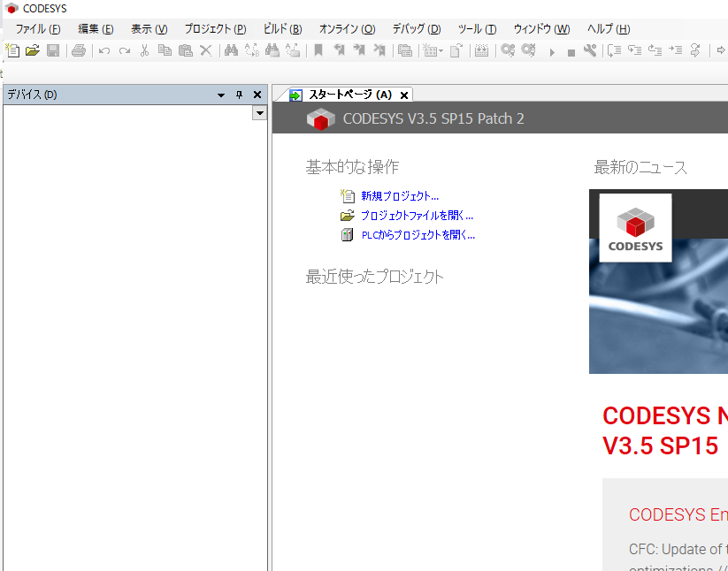Click the Print toolbar icon

79,50
